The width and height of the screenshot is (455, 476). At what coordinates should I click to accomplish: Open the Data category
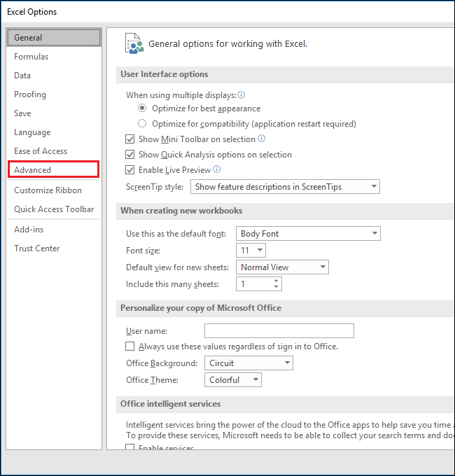click(54, 76)
